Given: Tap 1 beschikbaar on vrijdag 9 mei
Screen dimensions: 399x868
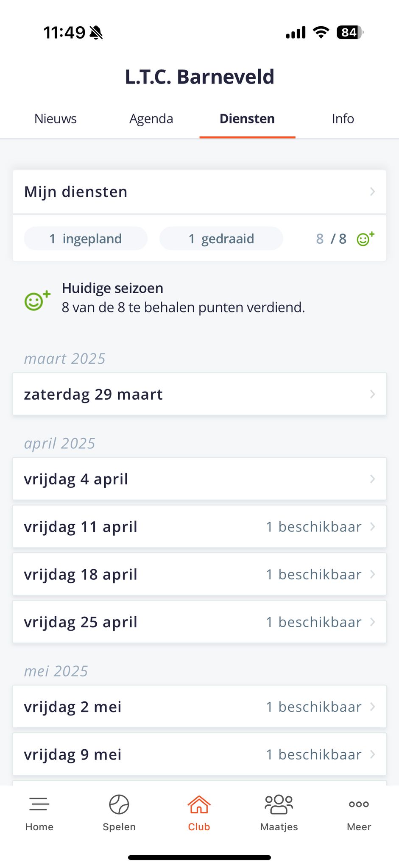Looking at the screenshot, I should pos(314,754).
